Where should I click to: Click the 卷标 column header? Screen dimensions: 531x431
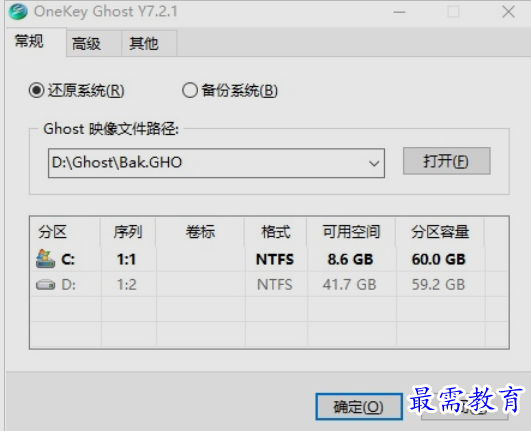coord(200,232)
